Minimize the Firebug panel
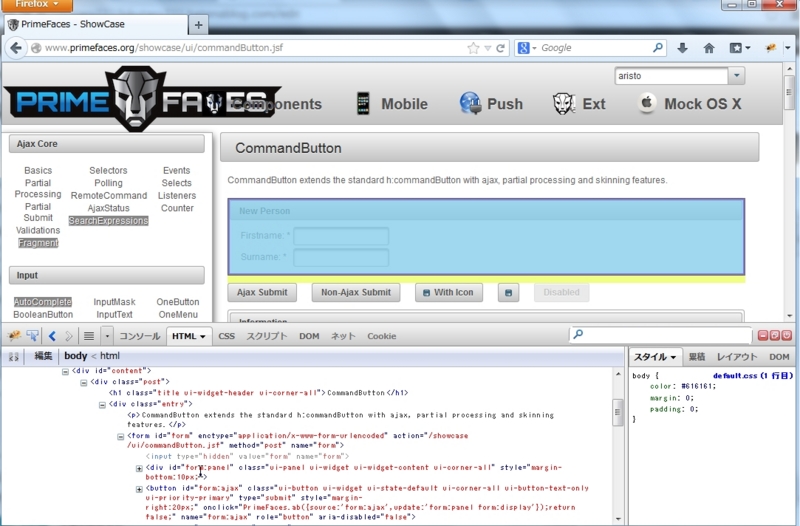The width and height of the screenshot is (800, 526). coord(763,335)
